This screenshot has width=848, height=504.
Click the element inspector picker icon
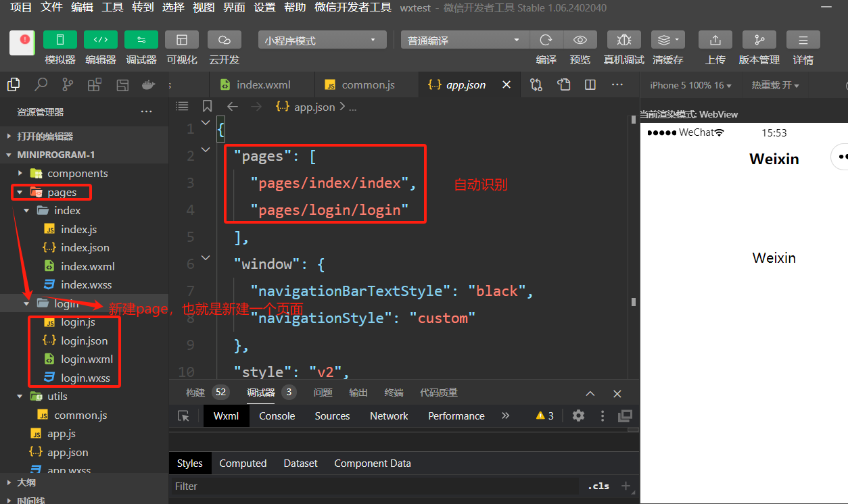click(183, 416)
